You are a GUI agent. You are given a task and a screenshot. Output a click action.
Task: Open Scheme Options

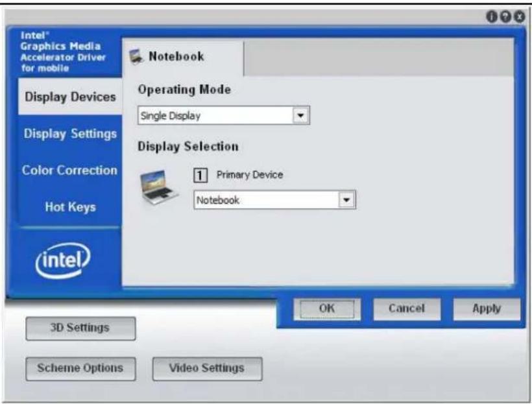point(80,369)
